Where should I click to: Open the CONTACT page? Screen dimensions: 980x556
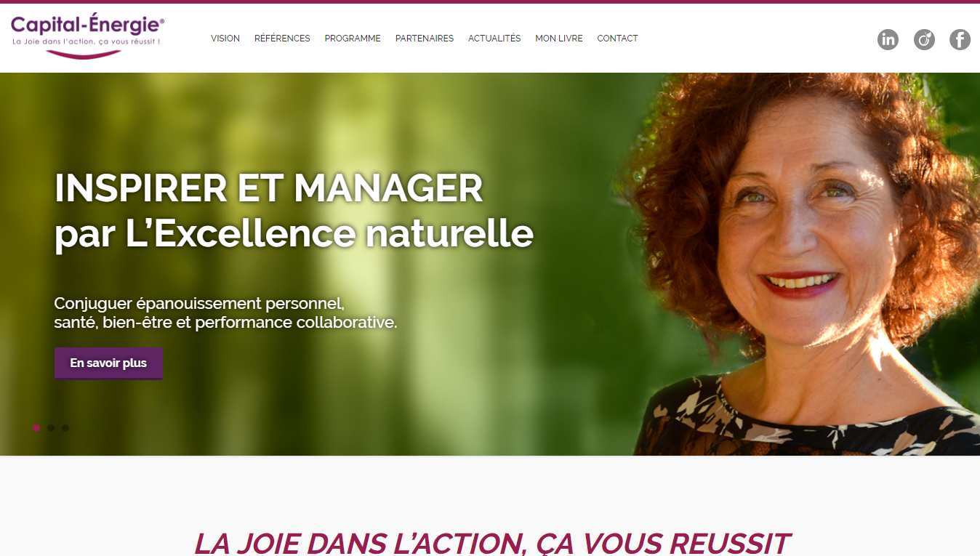(617, 39)
